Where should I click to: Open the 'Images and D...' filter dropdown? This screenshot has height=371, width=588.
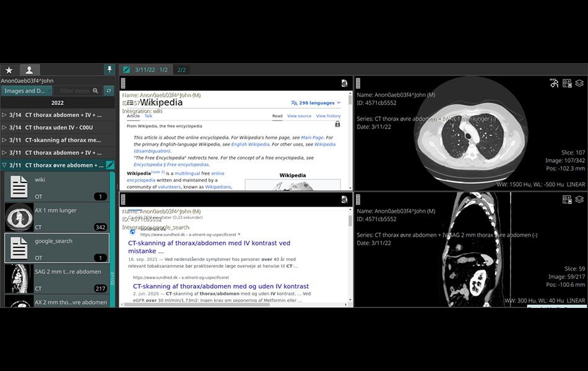(x=27, y=91)
